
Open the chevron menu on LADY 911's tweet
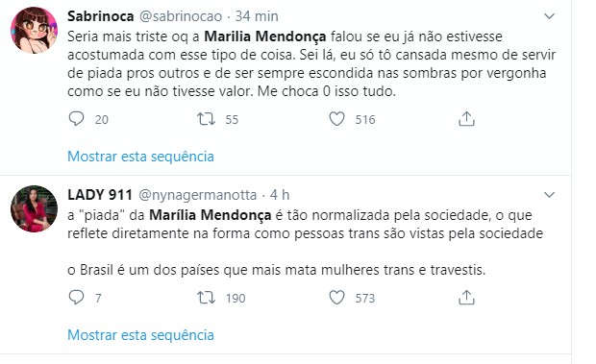(549, 195)
